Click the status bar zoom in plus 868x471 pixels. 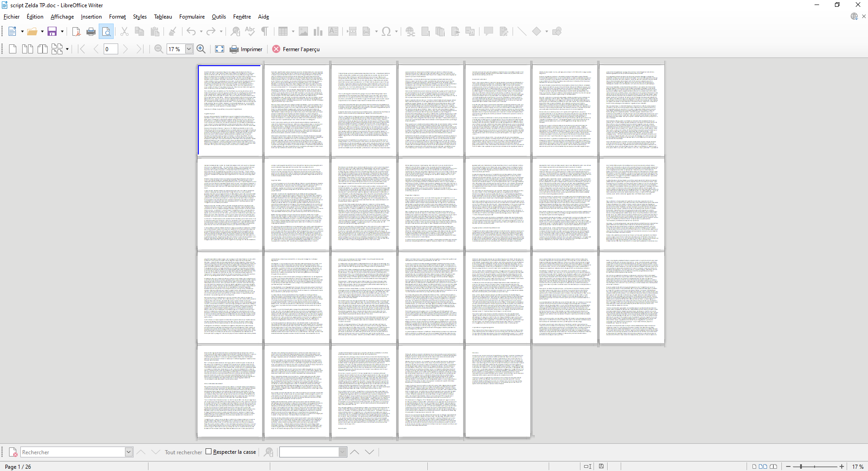[842, 466]
